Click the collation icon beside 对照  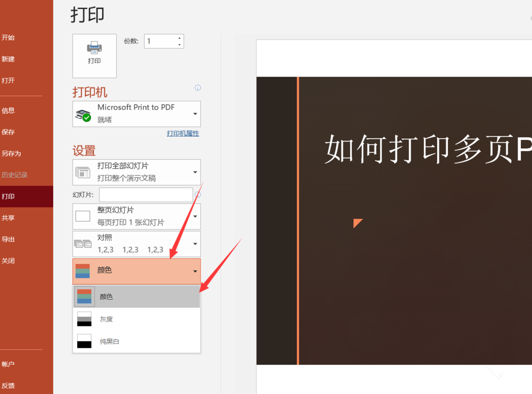82,244
